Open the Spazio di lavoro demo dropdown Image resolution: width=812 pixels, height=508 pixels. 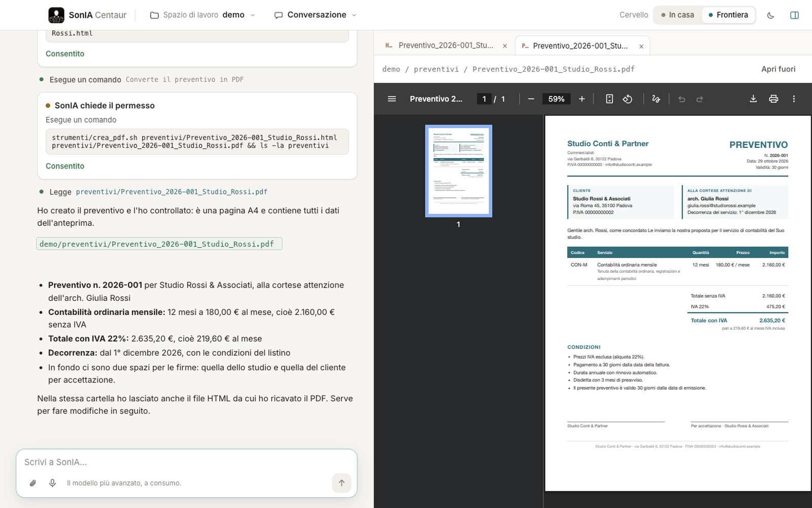pyautogui.click(x=202, y=15)
